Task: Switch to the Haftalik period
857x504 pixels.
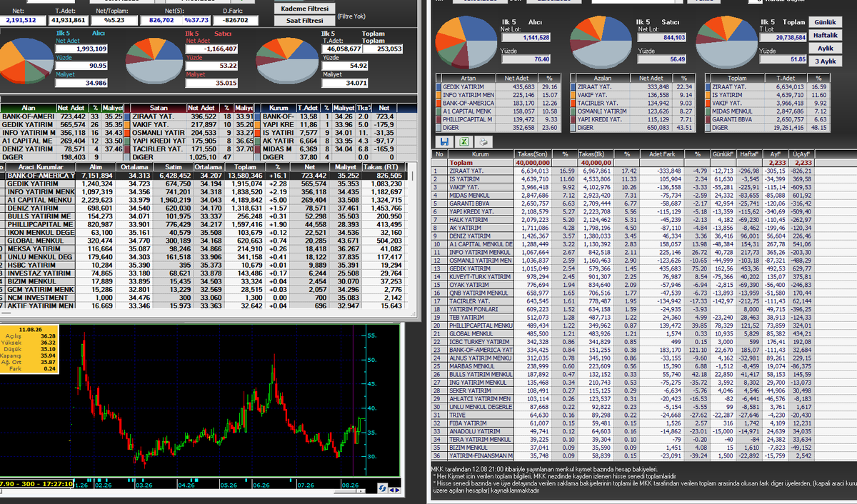Action: 826,35
